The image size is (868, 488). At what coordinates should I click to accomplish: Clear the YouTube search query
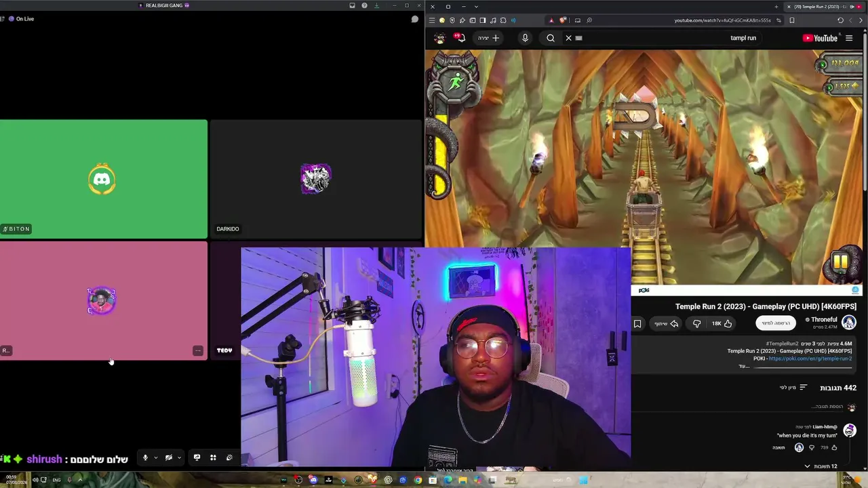[x=568, y=38]
